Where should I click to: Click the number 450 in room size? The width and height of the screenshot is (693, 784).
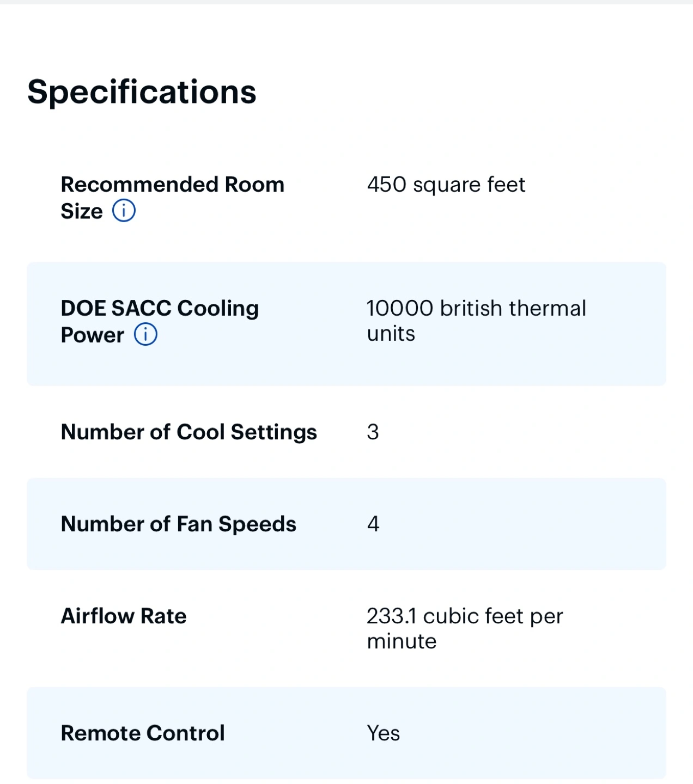click(x=386, y=185)
